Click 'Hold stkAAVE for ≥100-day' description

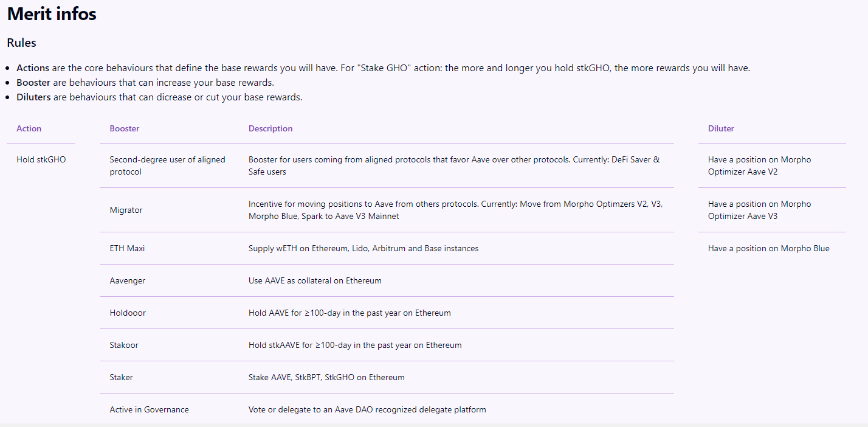pyautogui.click(x=355, y=345)
